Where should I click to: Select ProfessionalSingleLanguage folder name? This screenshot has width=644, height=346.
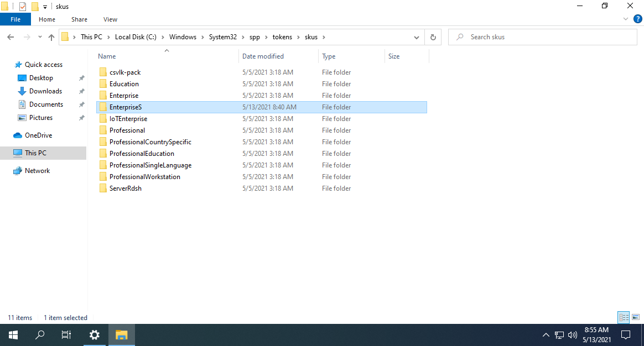tap(150, 165)
